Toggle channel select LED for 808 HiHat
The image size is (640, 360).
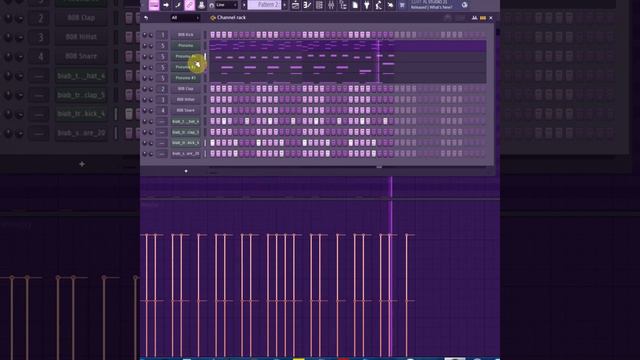tap(205, 100)
